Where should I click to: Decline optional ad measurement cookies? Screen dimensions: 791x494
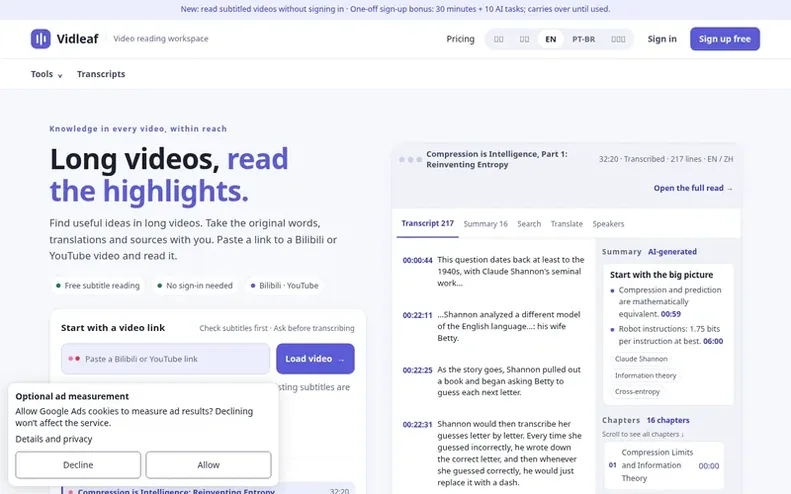(x=78, y=465)
